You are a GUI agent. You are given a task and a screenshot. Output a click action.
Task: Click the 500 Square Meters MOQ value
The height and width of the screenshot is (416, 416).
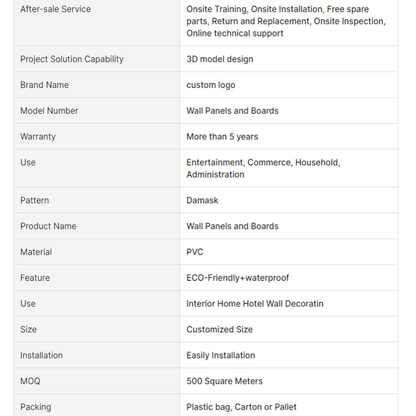(x=224, y=381)
